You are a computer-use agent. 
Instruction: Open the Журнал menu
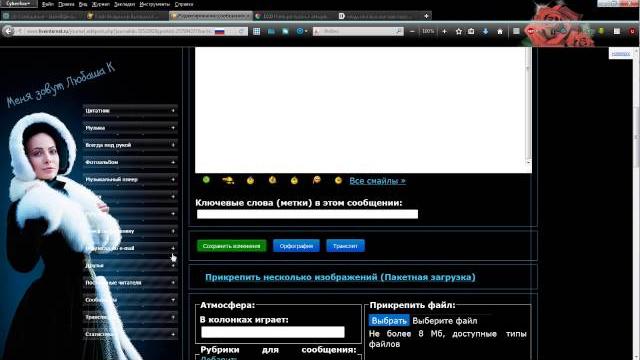[101, 4]
